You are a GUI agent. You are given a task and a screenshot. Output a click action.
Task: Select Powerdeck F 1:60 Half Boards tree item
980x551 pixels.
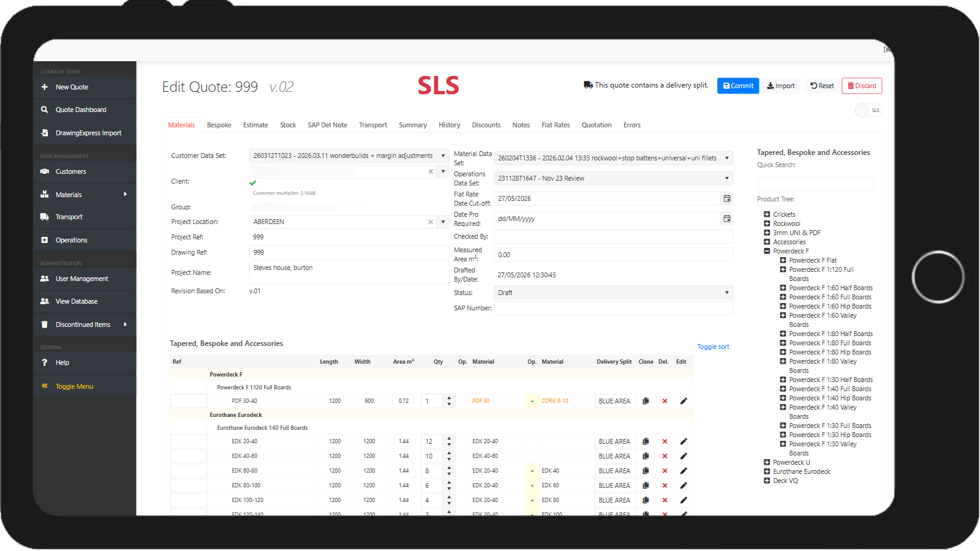831,288
